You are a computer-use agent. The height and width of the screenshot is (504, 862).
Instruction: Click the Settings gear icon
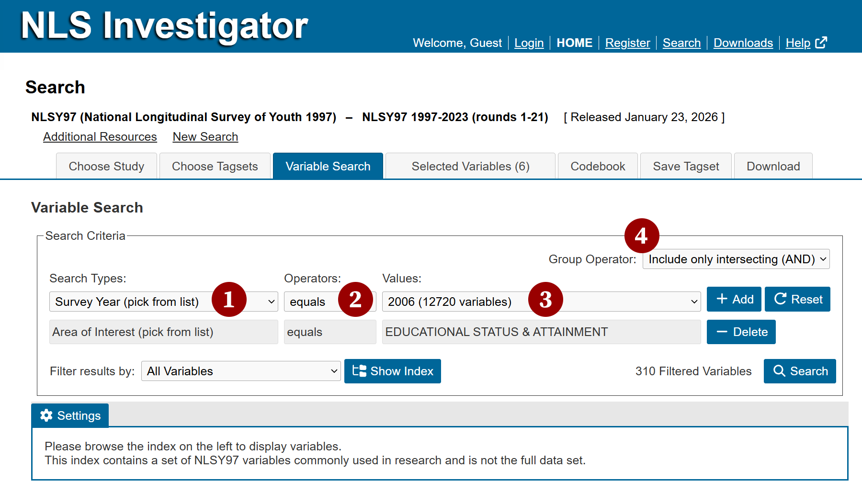point(46,415)
